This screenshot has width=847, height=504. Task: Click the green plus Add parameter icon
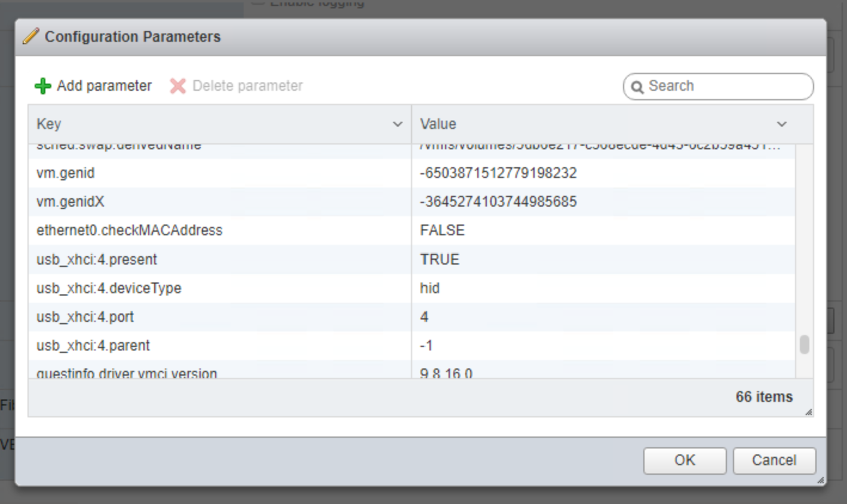[x=42, y=86]
